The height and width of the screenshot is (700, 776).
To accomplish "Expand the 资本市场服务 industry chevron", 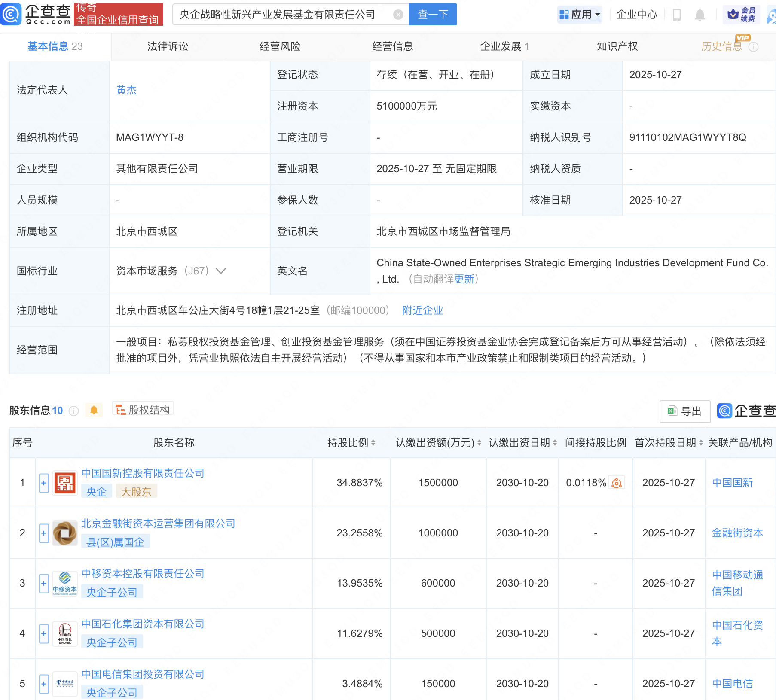I will tap(221, 271).
